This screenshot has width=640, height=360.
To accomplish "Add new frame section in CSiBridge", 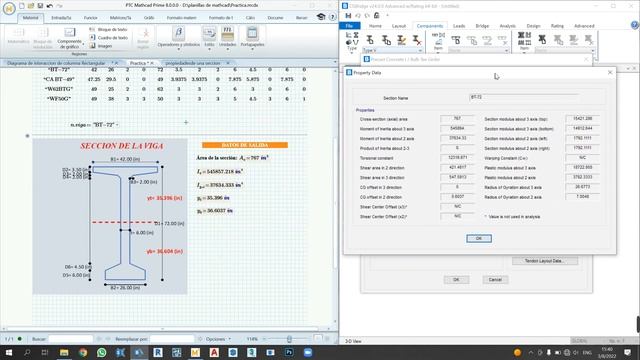I will click(370, 40).
